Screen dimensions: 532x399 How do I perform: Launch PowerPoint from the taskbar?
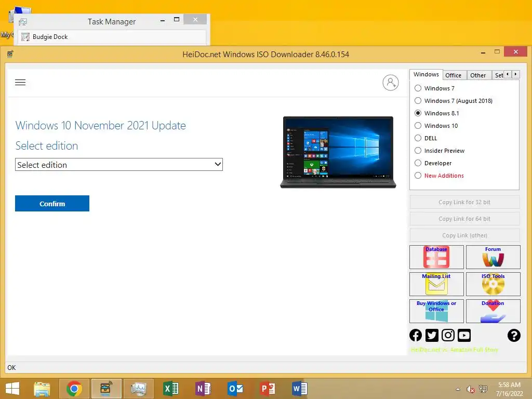coord(268,389)
